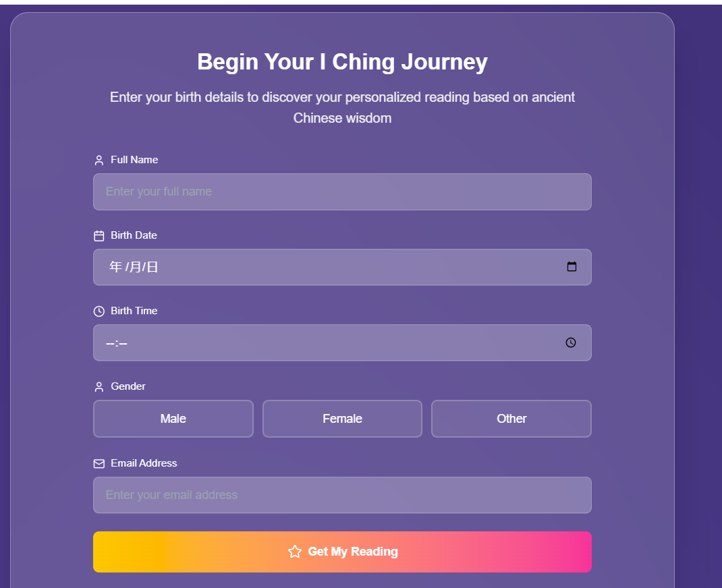Select Female as gender
This screenshot has width=722, height=588.
(x=342, y=419)
